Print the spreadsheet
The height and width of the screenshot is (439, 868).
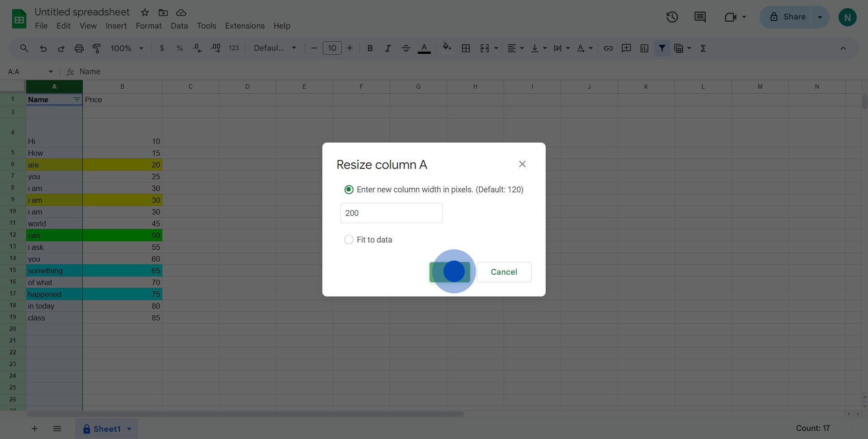point(79,48)
